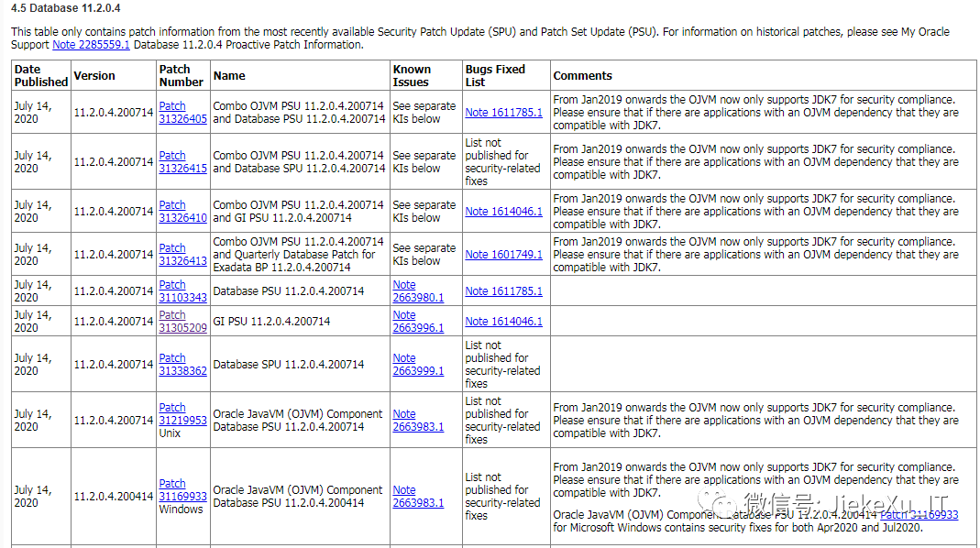Click 'Windows' label under Patch 31169933

(x=181, y=510)
